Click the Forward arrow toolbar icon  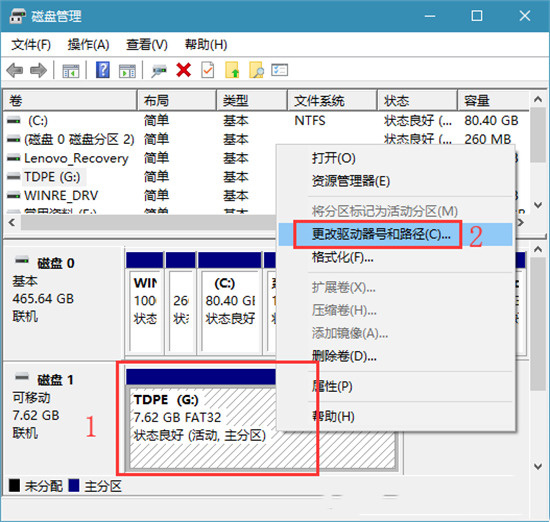[x=38, y=70]
